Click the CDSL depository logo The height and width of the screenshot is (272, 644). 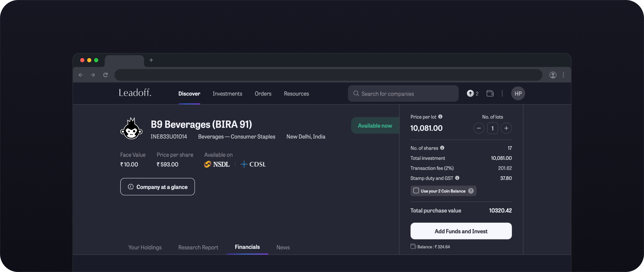click(253, 164)
